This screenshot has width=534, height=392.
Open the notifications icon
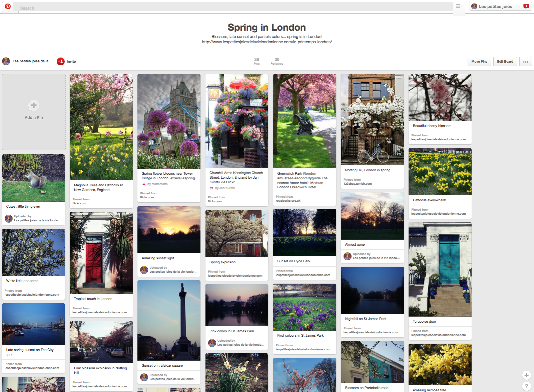click(526, 6)
